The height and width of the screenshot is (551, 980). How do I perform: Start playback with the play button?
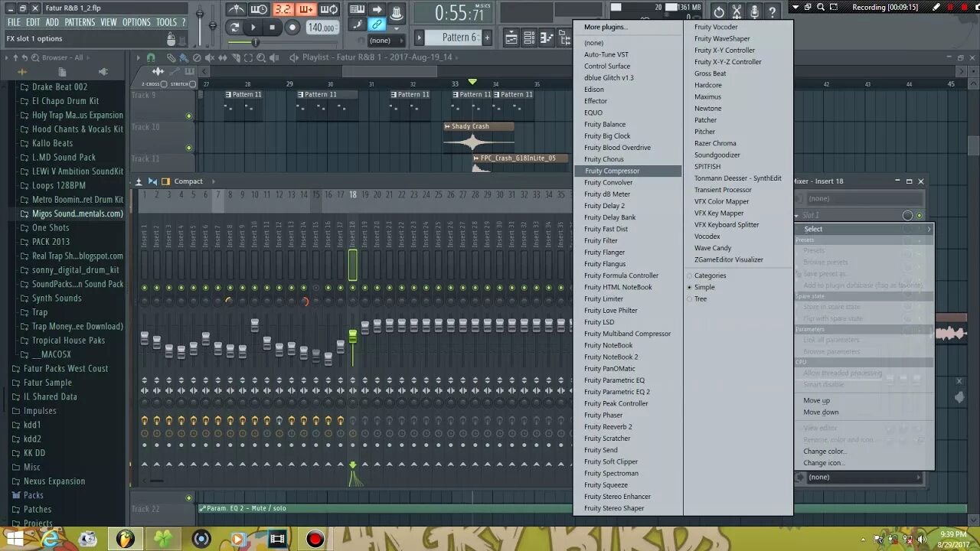pos(253,28)
